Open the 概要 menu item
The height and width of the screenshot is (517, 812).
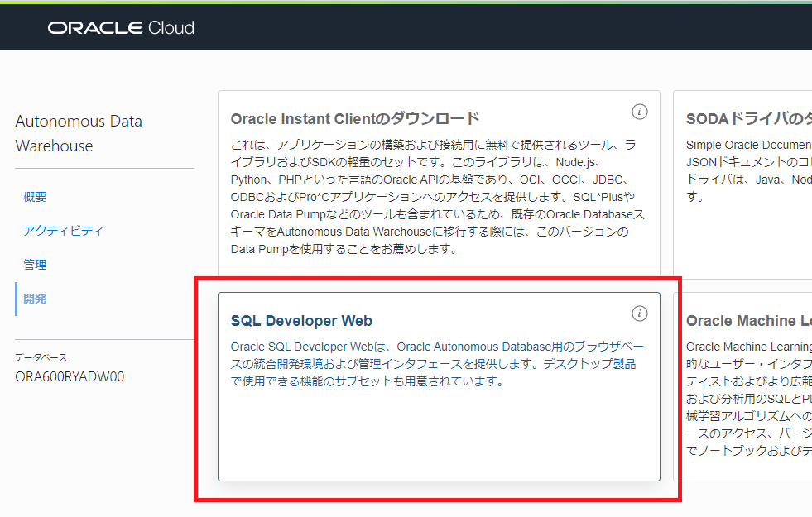point(35,197)
